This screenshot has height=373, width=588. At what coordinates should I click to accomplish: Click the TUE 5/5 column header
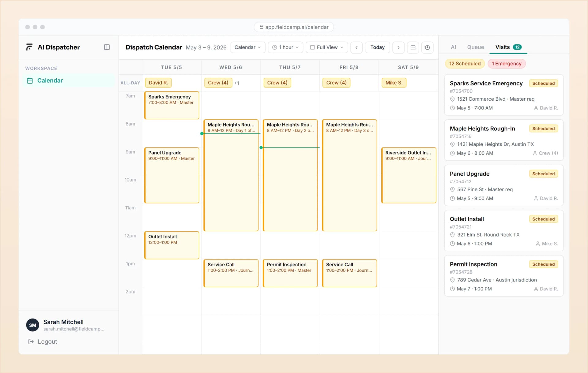171,67
